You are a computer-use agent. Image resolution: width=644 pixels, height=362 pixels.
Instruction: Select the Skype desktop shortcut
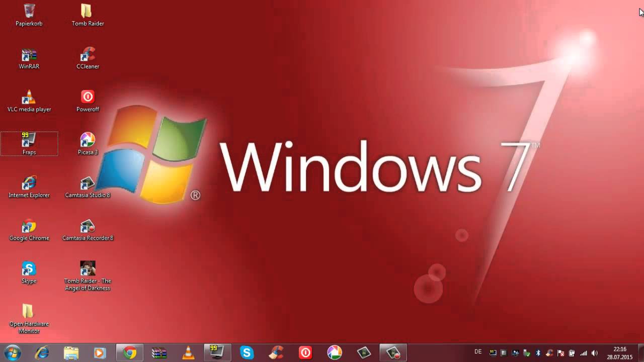click(x=29, y=273)
